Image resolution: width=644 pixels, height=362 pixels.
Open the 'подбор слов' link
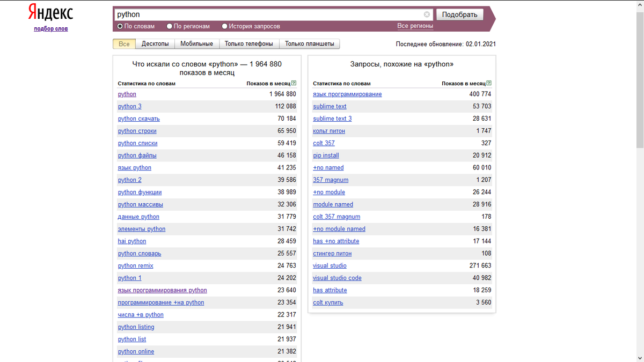pos(51,29)
